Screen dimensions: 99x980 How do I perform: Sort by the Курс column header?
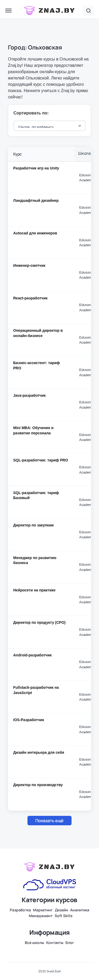(18, 154)
